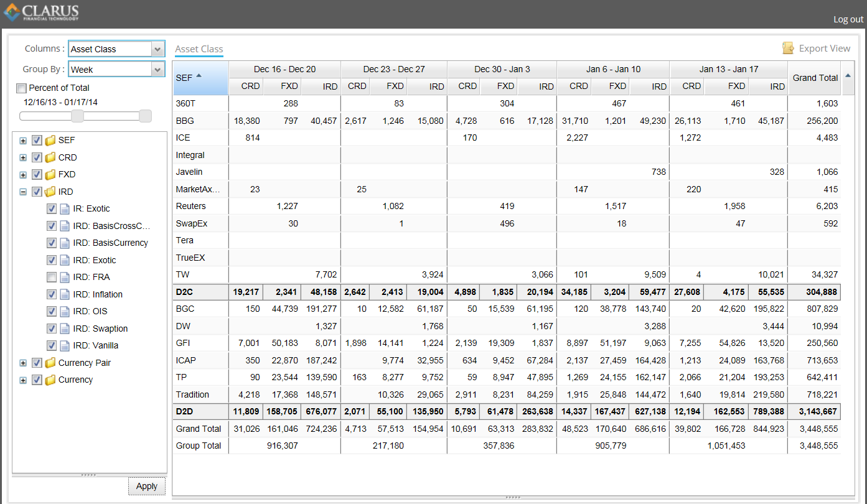867x504 pixels.
Task: Uncheck the IRD folder checkbox
Action: click(37, 192)
